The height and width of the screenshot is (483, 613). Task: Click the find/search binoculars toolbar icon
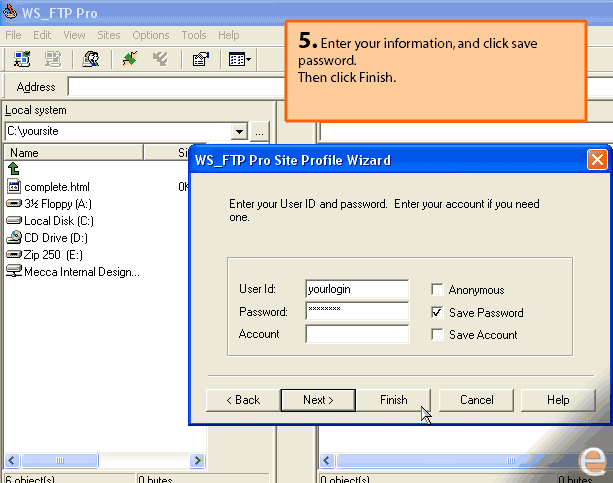tap(91, 60)
